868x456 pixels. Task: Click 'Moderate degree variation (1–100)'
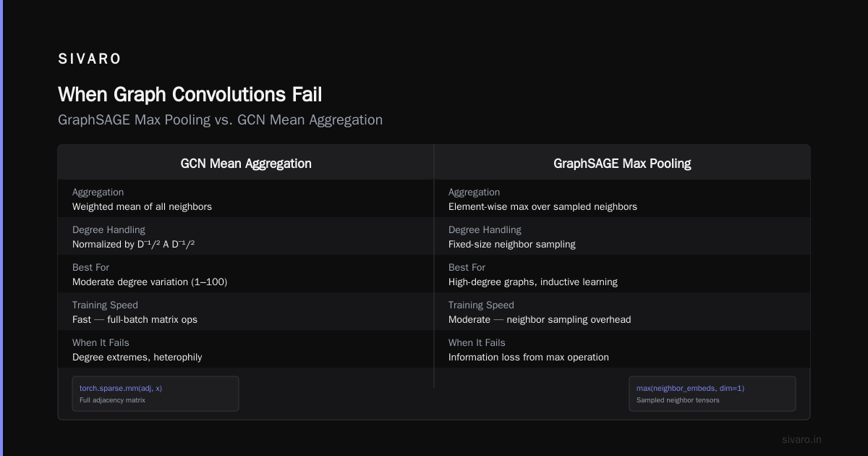150,282
